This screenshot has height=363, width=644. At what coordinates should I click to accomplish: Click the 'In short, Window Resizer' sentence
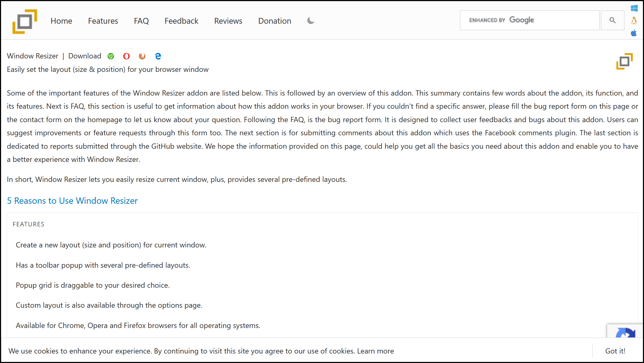pyautogui.click(x=177, y=180)
